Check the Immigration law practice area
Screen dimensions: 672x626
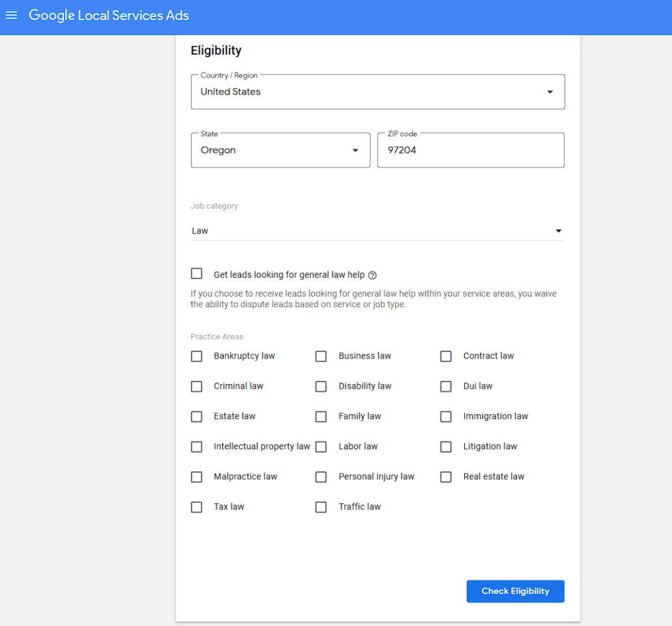446,417
